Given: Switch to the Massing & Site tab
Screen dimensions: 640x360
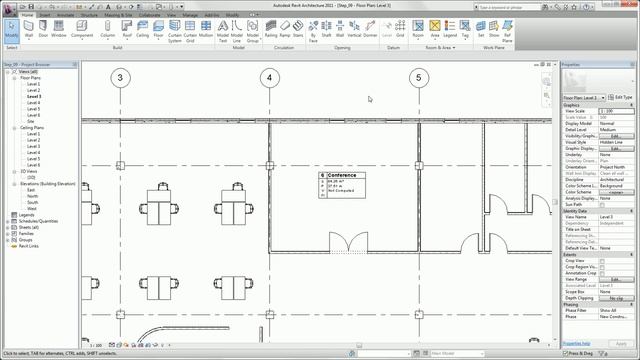Looking at the screenshot, I should (x=118, y=15).
